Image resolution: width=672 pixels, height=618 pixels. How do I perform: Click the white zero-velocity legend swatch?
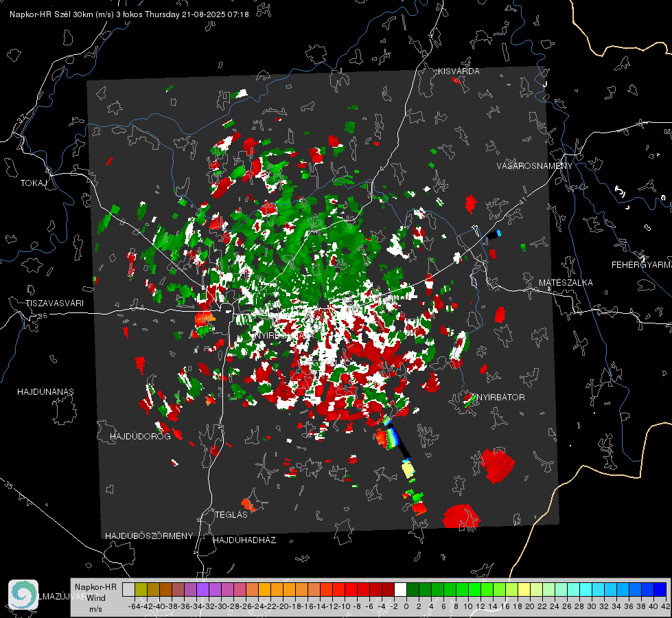[x=400, y=589]
